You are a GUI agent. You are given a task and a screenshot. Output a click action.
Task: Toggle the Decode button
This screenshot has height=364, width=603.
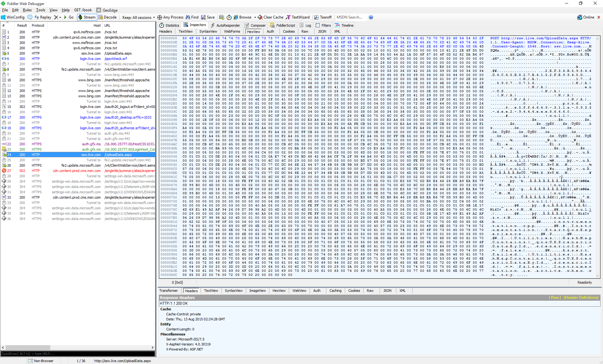[x=107, y=17]
